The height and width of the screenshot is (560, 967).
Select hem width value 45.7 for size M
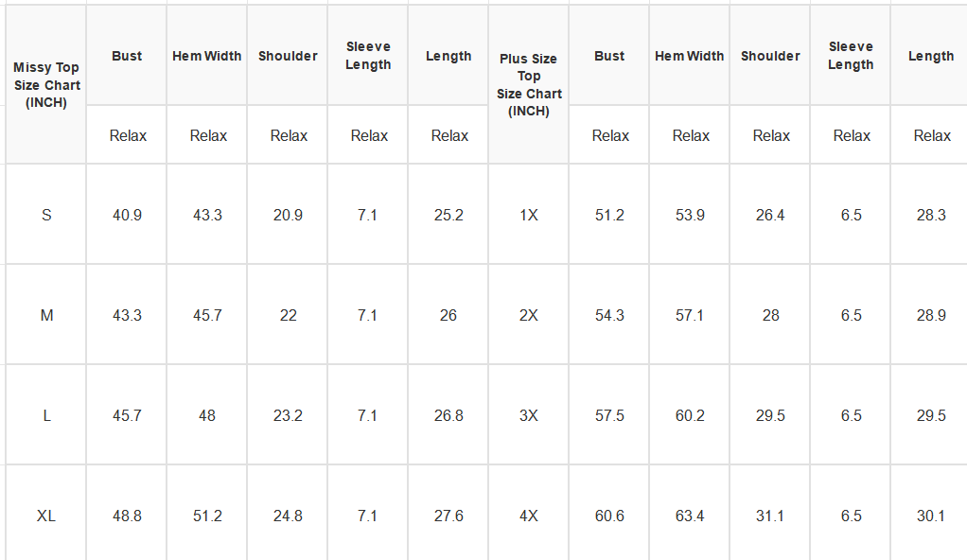[206, 315]
